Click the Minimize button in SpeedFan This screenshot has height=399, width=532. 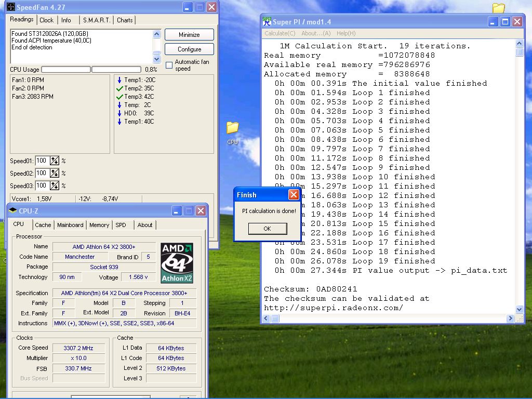(x=189, y=35)
